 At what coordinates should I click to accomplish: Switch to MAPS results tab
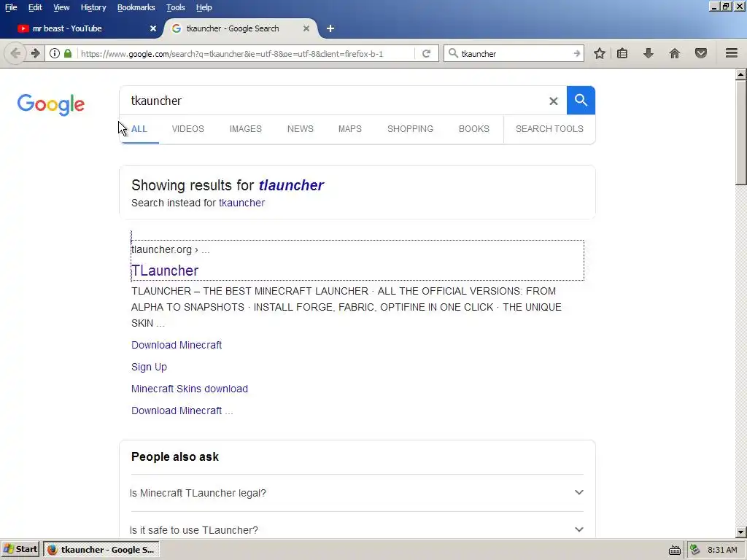[x=350, y=129]
